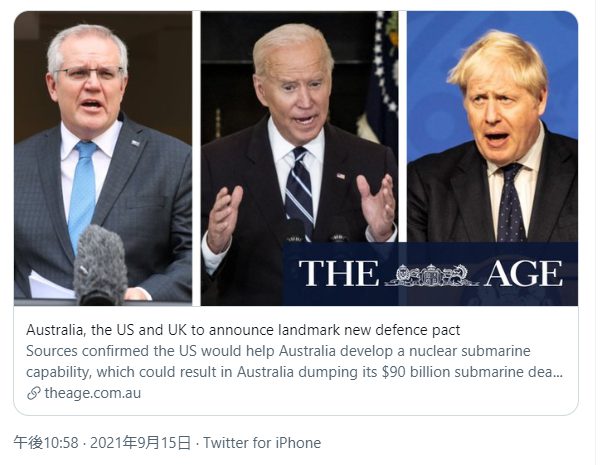The width and height of the screenshot is (603, 465).
Task: Open the left photo of man with glasses
Action: tap(103, 158)
